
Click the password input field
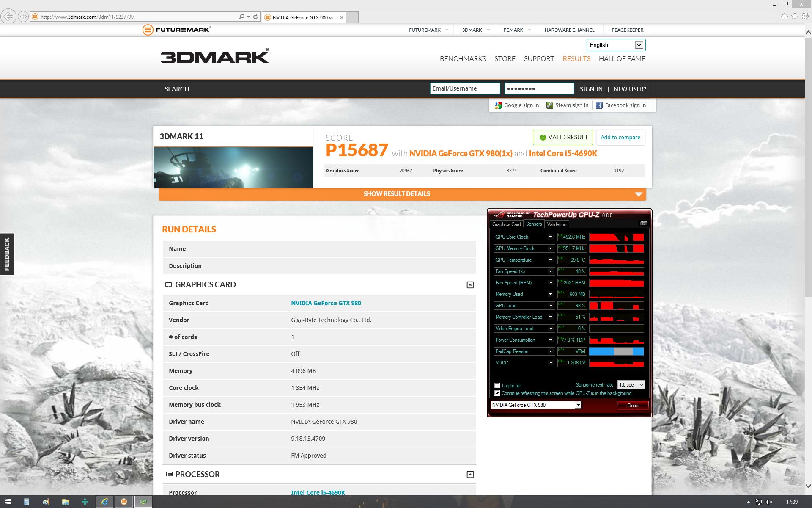(x=539, y=88)
